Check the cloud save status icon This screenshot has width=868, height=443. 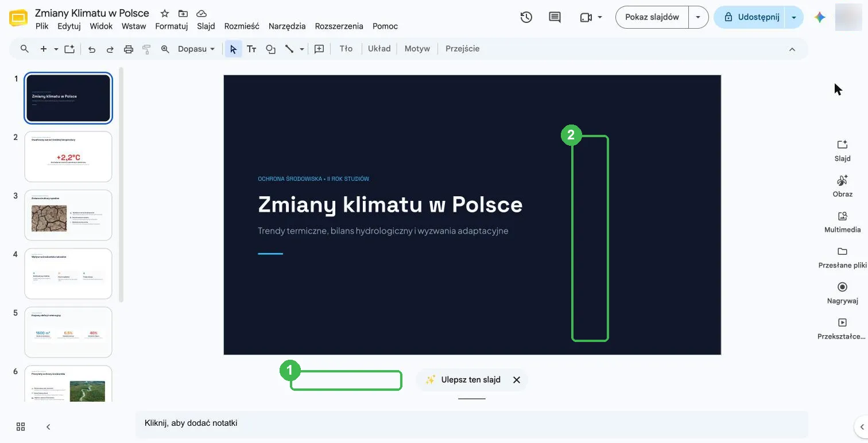pos(201,13)
